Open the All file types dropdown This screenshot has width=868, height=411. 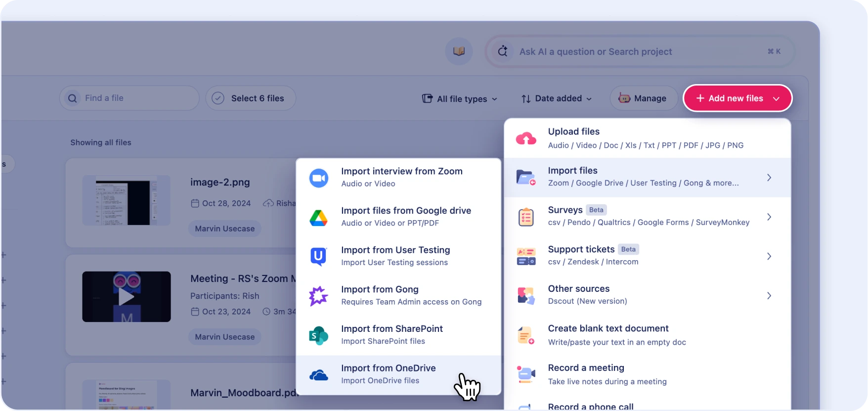pos(460,98)
